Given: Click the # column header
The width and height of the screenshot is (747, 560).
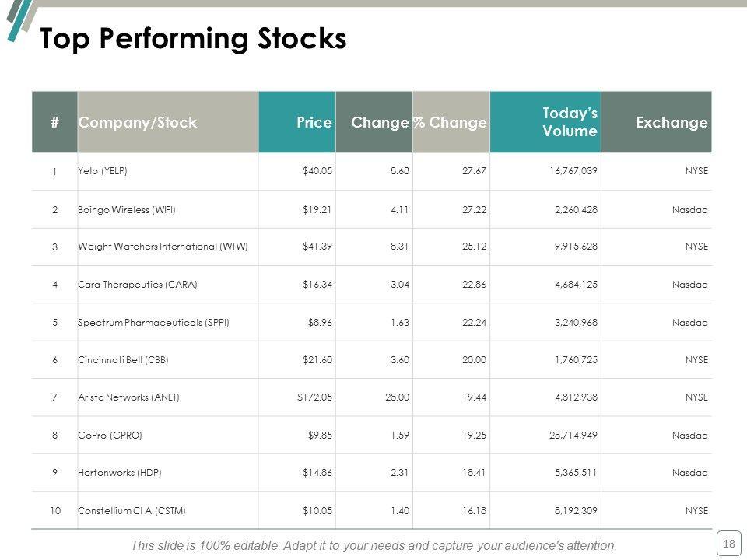Looking at the screenshot, I should 54,122.
